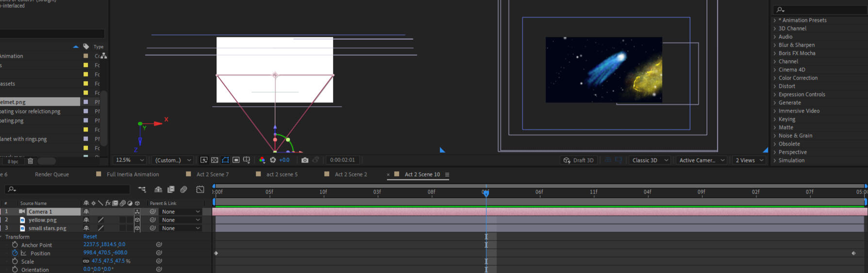The image size is (868, 273).
Task: Click the Reset Exposure icon
Action: (x=273, y=160)
